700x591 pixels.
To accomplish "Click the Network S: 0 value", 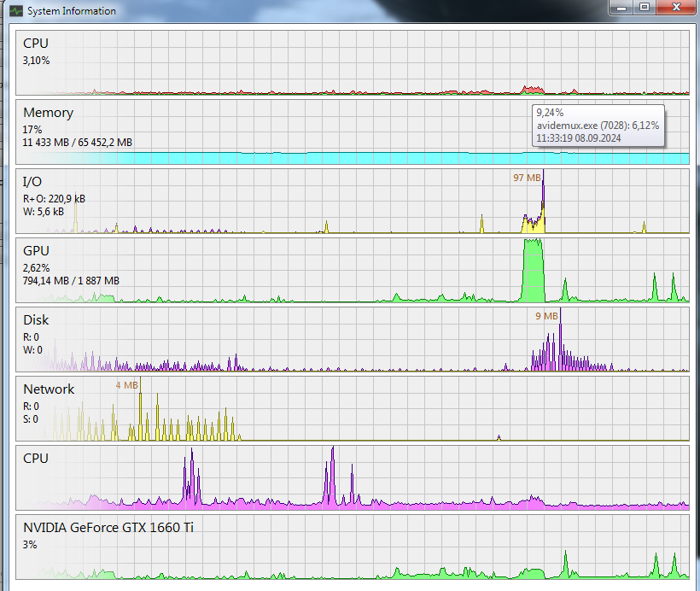I will tap(31, 419).
